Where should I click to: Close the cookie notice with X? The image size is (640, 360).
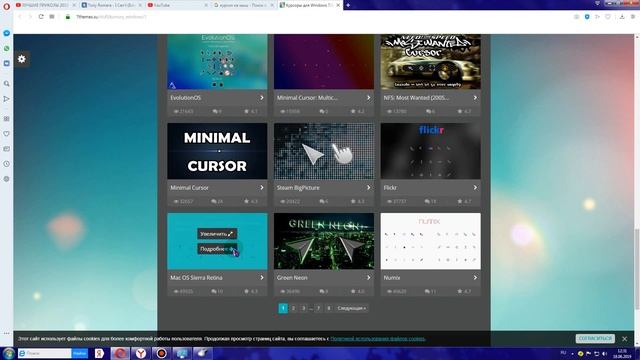[624, 339]
